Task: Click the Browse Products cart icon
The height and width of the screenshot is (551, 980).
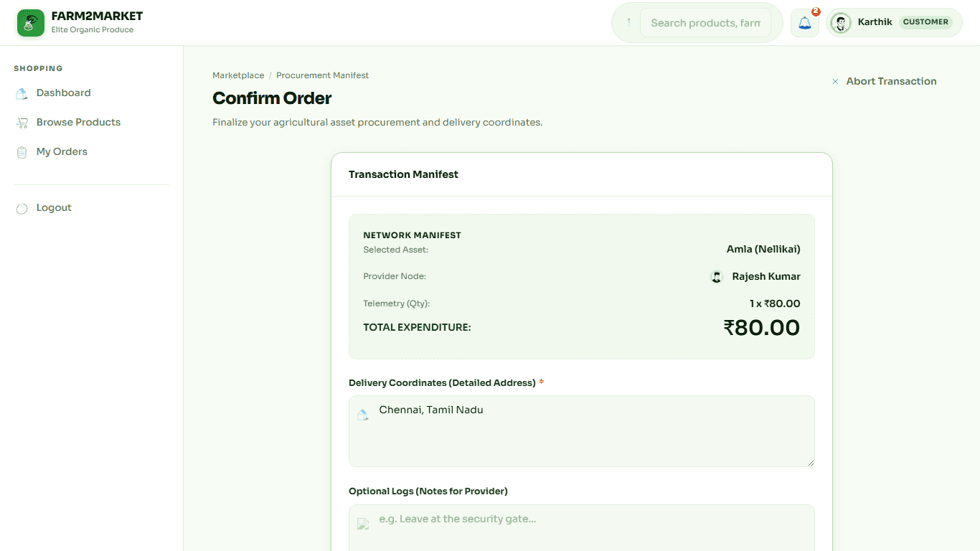Action: [22, 123]
